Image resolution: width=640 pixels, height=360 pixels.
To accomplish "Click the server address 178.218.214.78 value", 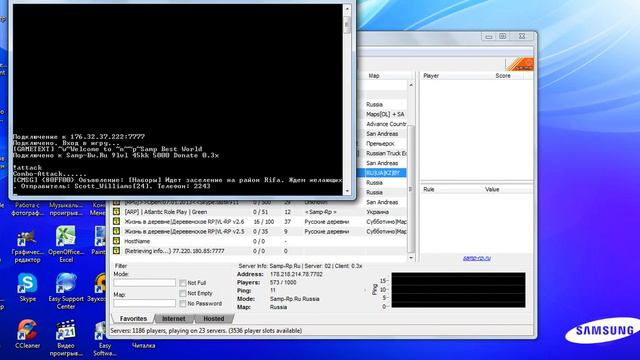I will [x=296, y=274].
